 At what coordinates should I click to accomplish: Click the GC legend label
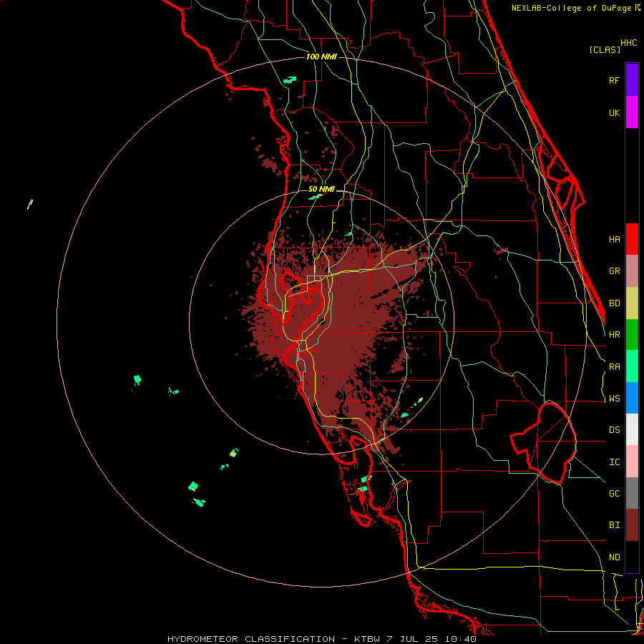(x=614, y=494)
